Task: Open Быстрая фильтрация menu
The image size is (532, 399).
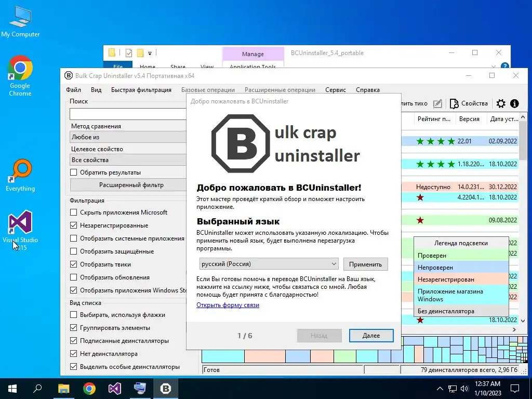Action: (141, 90)
